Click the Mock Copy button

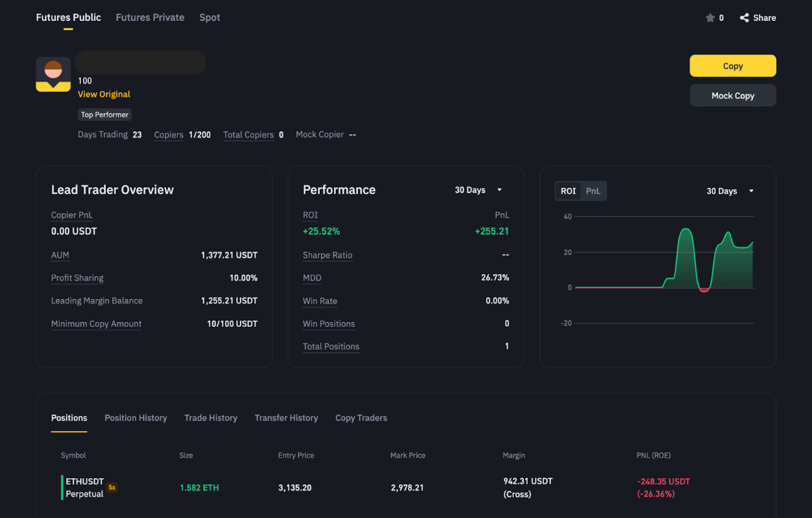pyautogui.click(x=733, y=95)
